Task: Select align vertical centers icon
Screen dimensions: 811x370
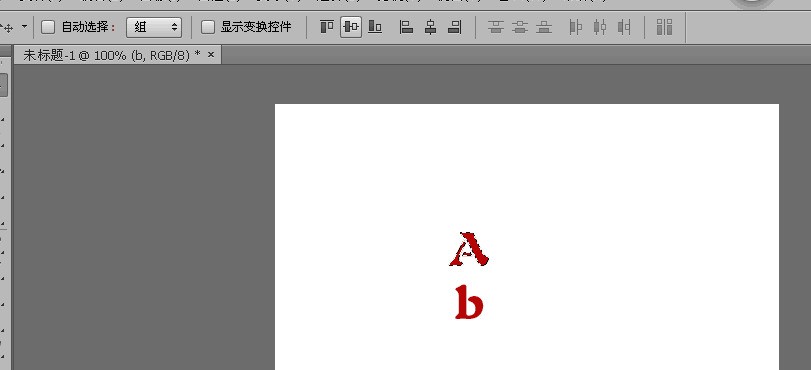Action: (351, 27)
